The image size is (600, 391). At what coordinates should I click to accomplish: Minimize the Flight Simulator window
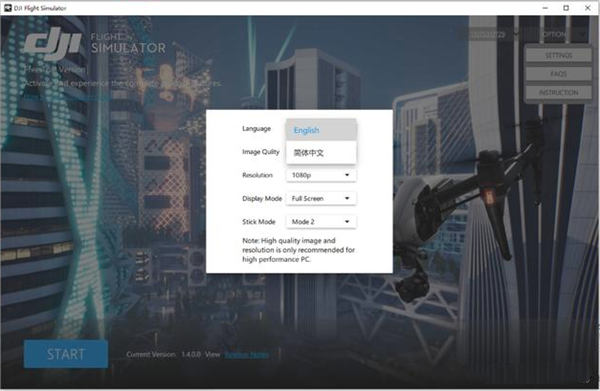545,8
